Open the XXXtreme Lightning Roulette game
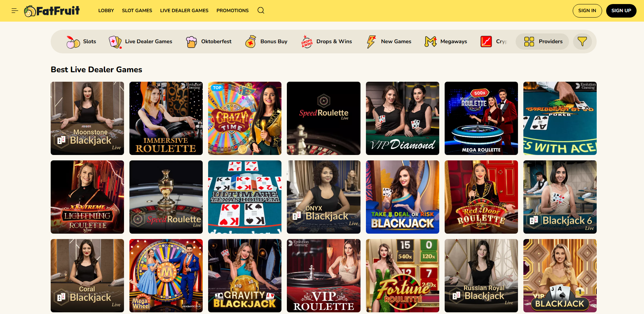The image size is (644, 314). 87,197
